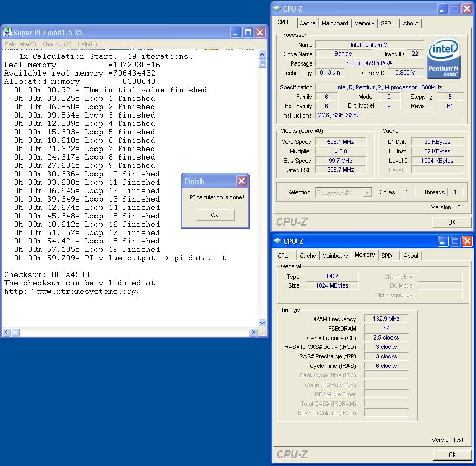Click the Loop 19 finished line
This screenshot has height=466, width=476.
[x=87, y=250]
